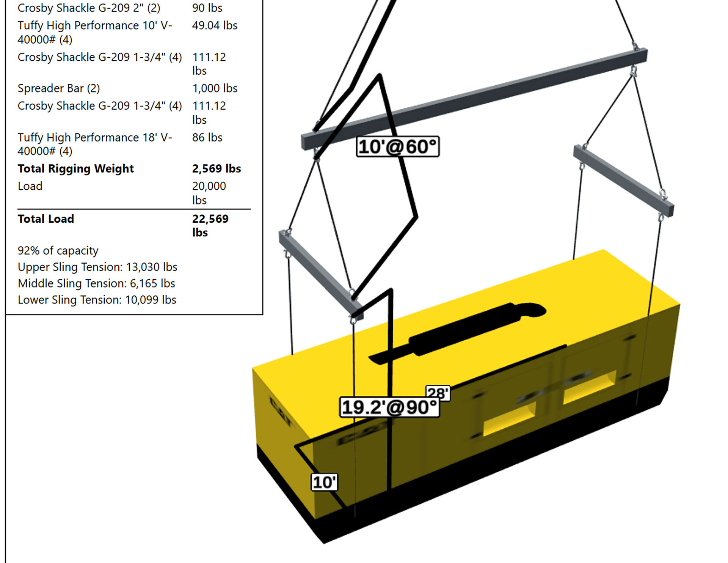Select 'Crosby Shackle G-209 2" (2)' row
Image resolution: width=728 pixels, height=563 pixels.
click(x=89, y=8)
